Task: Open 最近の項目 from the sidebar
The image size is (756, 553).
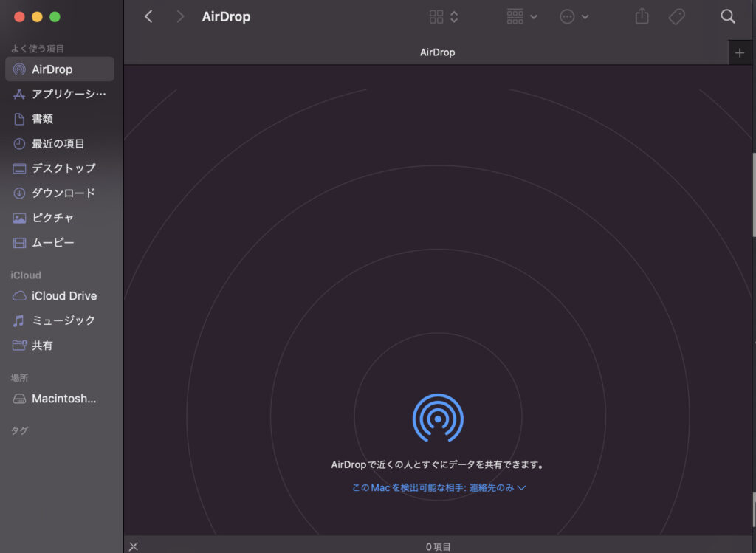Action: coord(60,144)
